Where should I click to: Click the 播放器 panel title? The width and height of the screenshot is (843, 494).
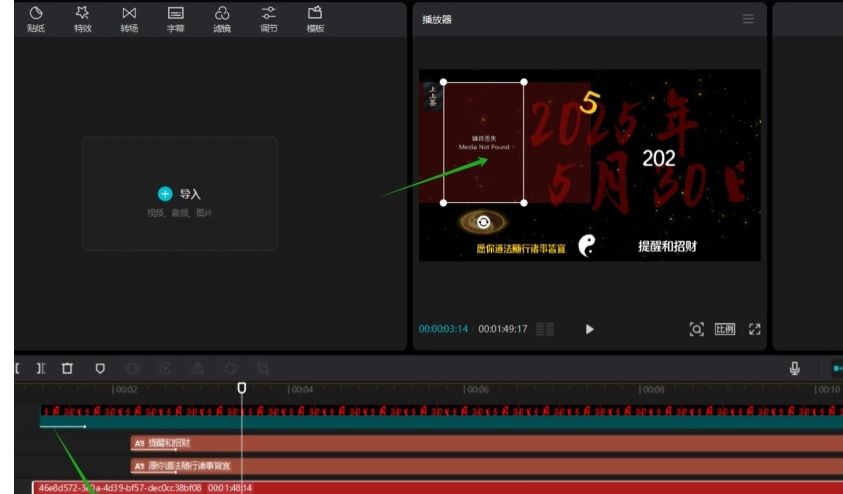tap(437, 19)
